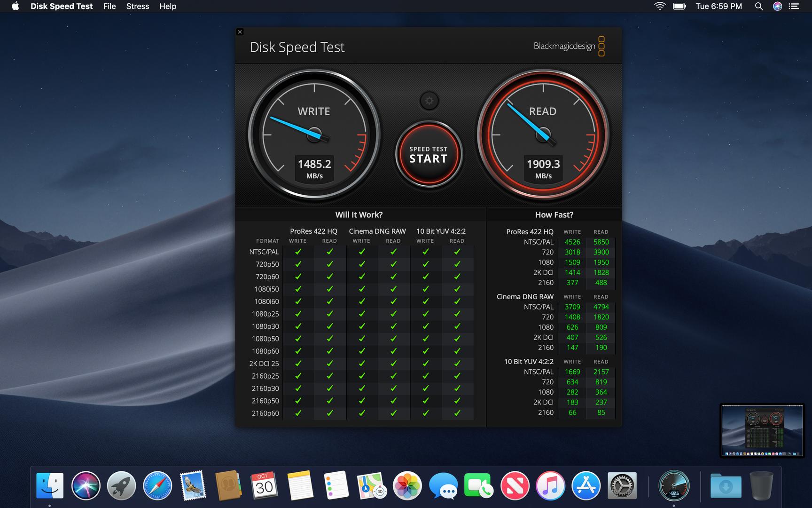The height and width of the screenshot is (508, 812).
Task: Click the 4526 ProRes NTSC/PAL write value
Action: [572, 242]
